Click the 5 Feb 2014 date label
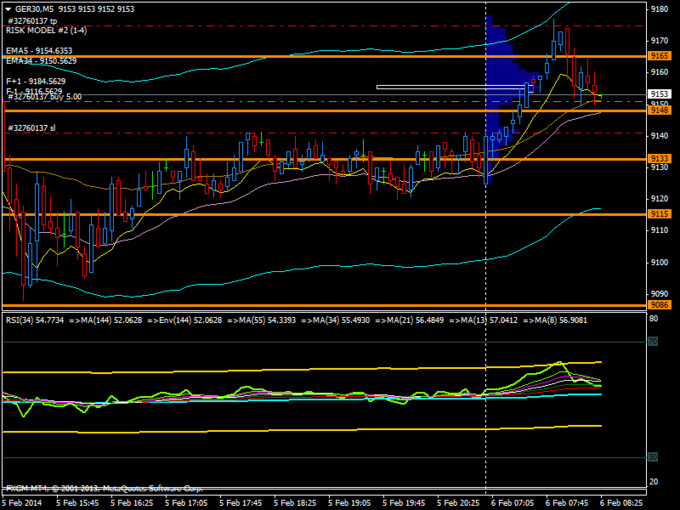This screenshot has height=510, width=680. tap(24, 503)
